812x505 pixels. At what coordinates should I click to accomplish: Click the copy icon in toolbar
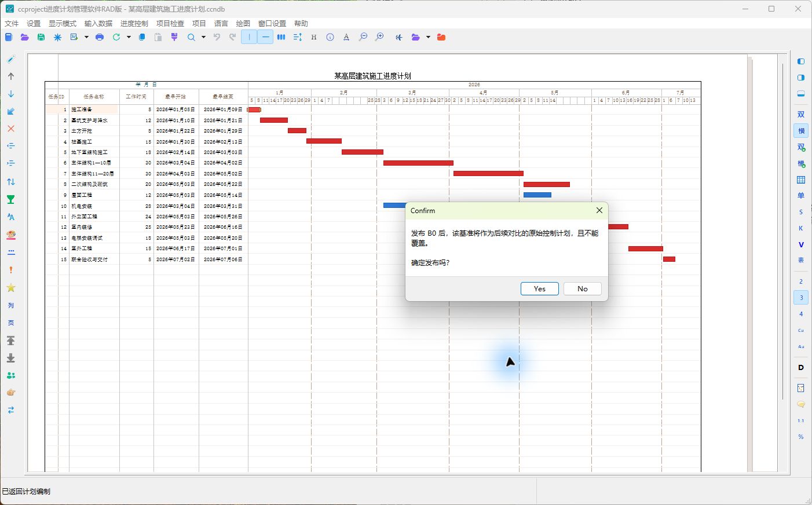pos(142,37)
